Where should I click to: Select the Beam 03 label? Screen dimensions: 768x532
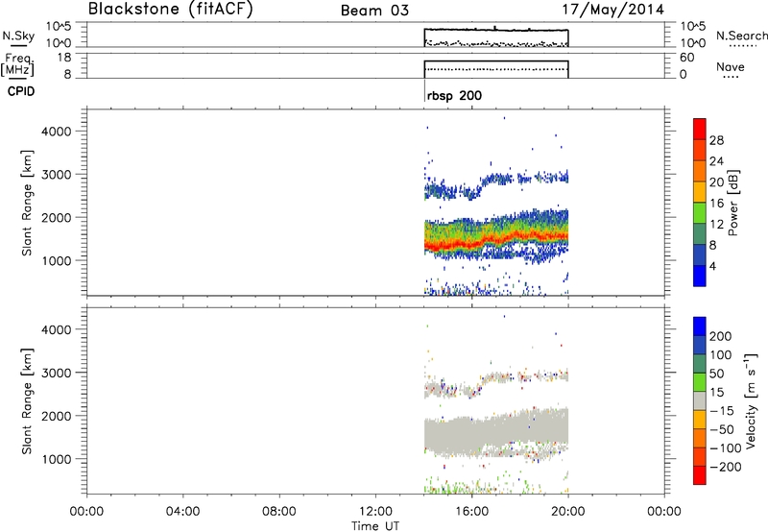[x=374, y=11]
